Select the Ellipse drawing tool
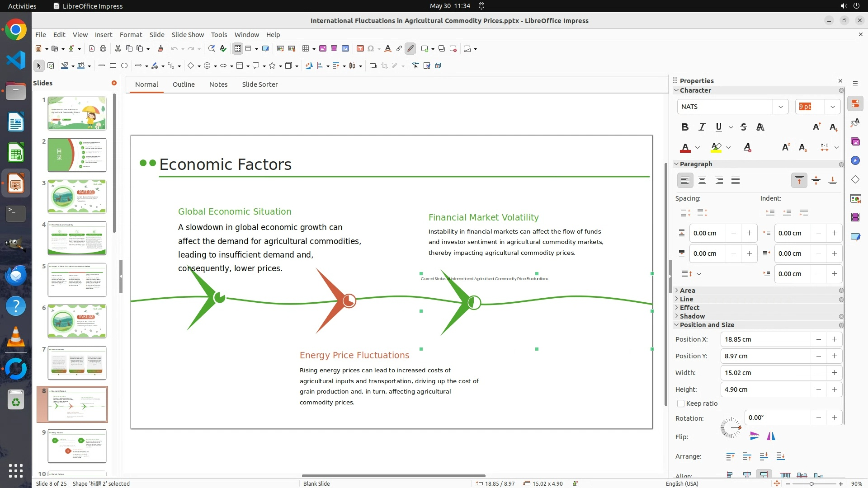This screenshot has width=868, height=488. [x=124, y=66]
